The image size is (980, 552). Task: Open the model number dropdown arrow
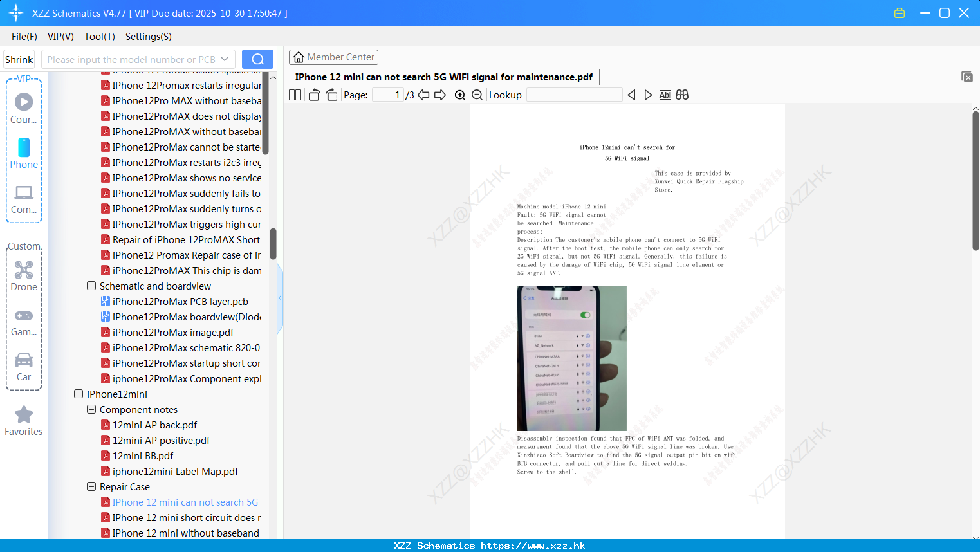(225, 59)
